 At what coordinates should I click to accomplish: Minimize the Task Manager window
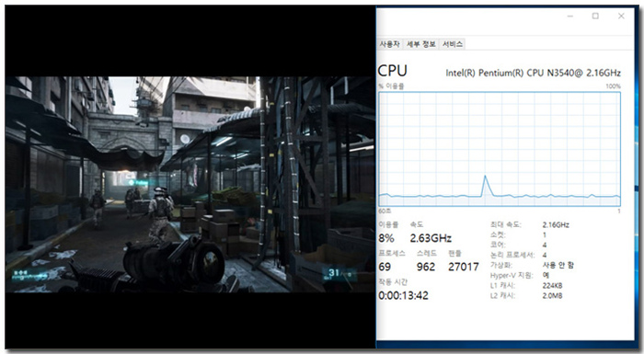tap(570, 16)
